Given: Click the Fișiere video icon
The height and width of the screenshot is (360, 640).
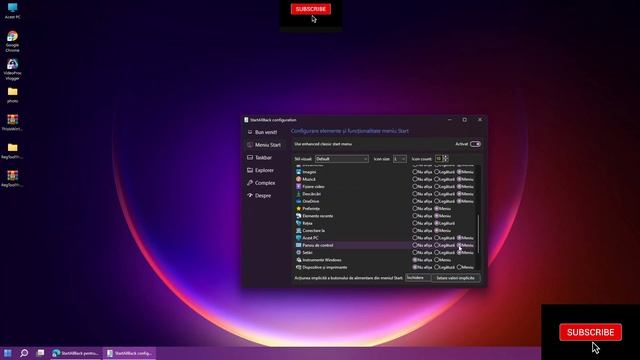Looking at the screenshot, I should coord(298,187).
